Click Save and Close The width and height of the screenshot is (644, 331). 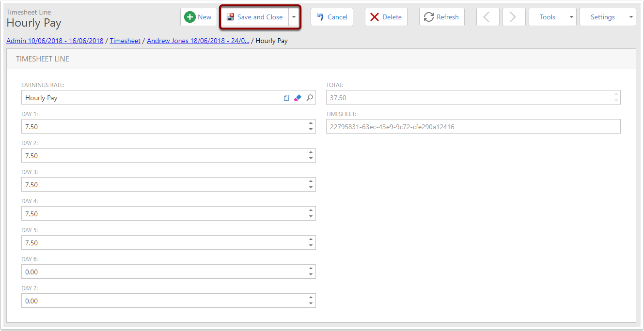coord(255,17)
